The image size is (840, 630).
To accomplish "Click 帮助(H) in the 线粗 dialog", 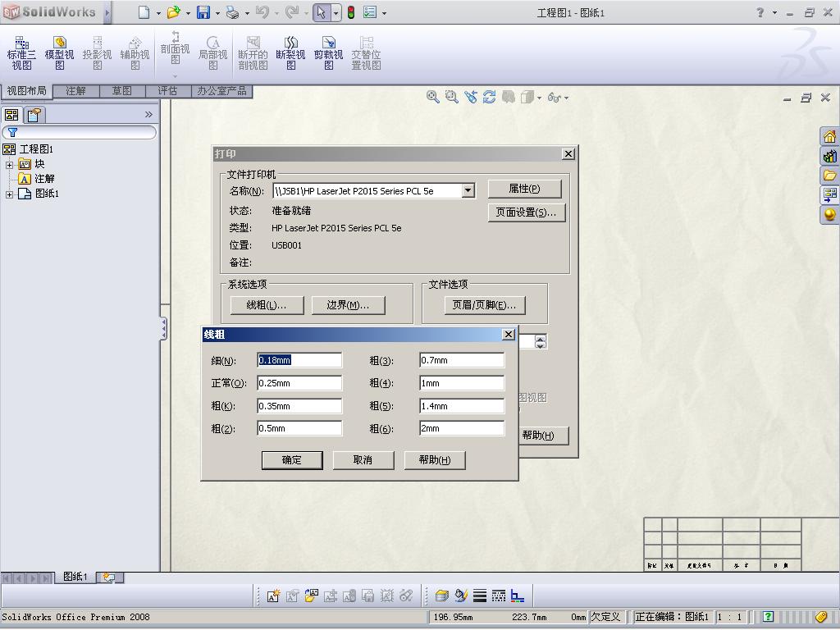I will click(x=435, y=460).
